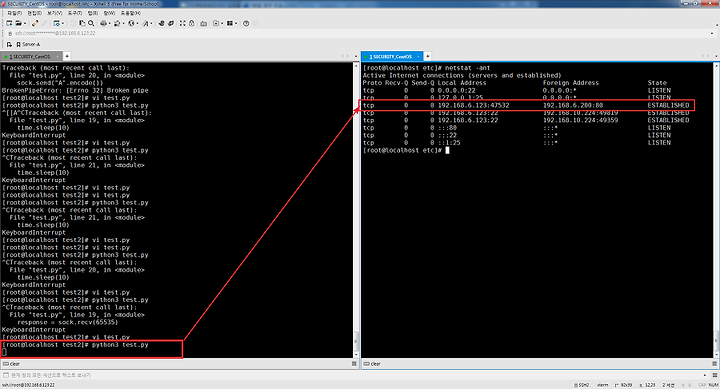Open the address bar history dropdown

point(712,34)
